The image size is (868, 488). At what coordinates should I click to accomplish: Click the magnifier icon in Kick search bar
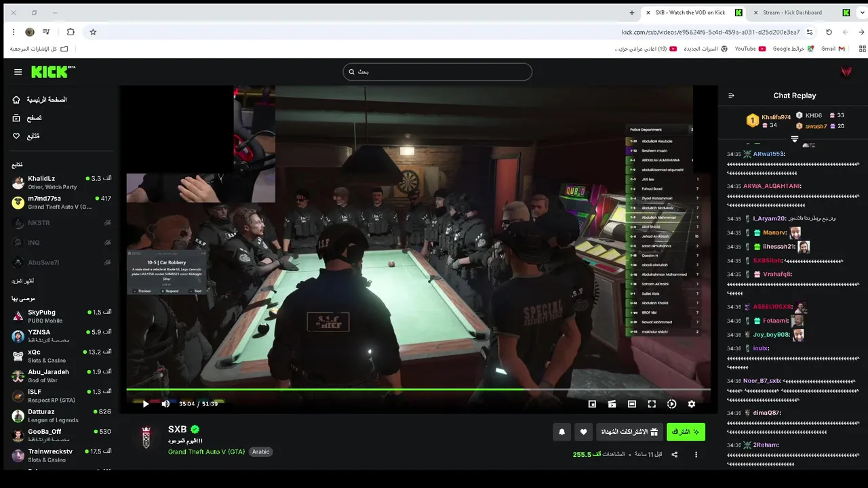[351, 72]
